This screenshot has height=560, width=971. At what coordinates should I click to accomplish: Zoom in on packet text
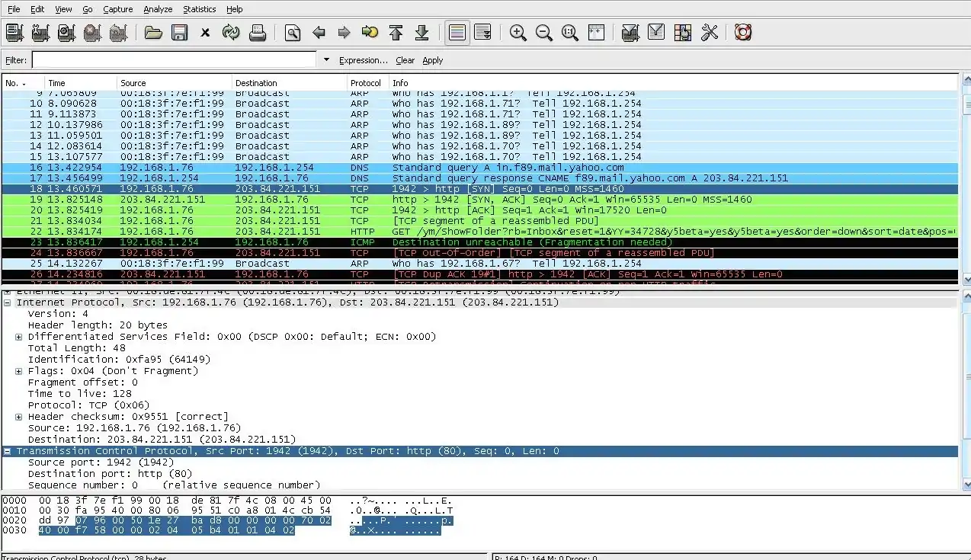[x=518, y=33]
